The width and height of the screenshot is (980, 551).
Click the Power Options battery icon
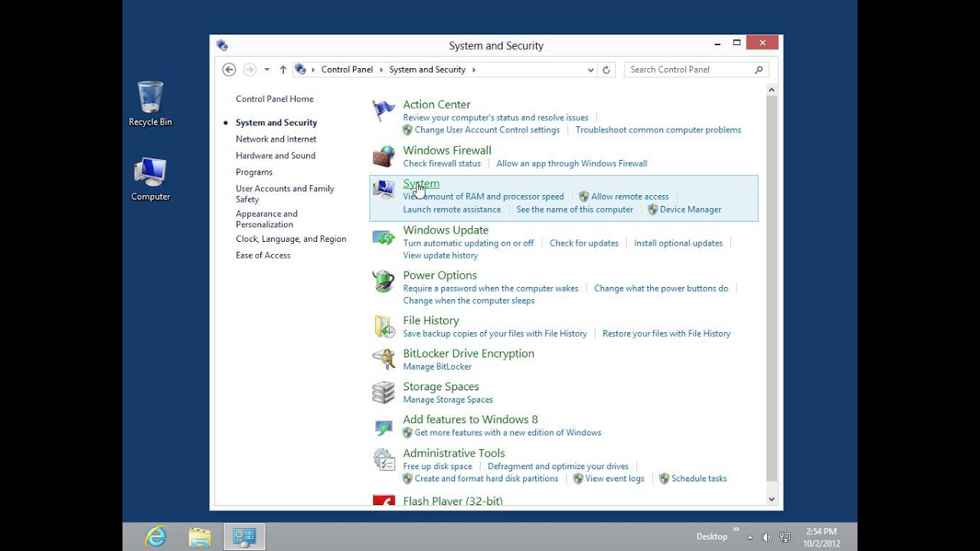point(384,282)
